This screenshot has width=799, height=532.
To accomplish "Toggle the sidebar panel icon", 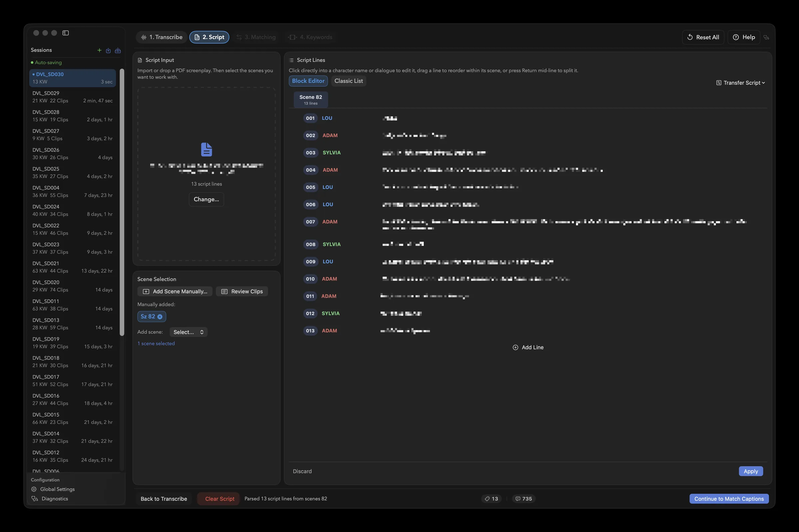I will click(x=66, y=33).
